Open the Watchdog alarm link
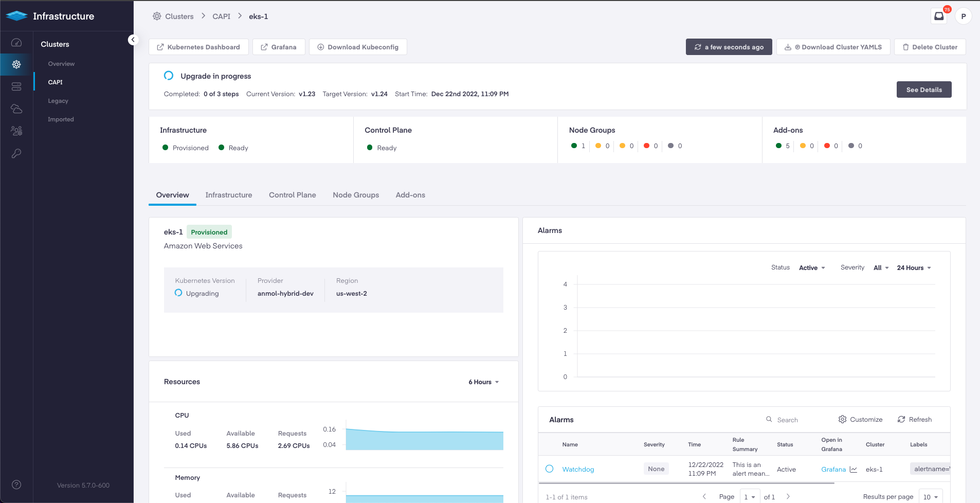 coord(578,470)
